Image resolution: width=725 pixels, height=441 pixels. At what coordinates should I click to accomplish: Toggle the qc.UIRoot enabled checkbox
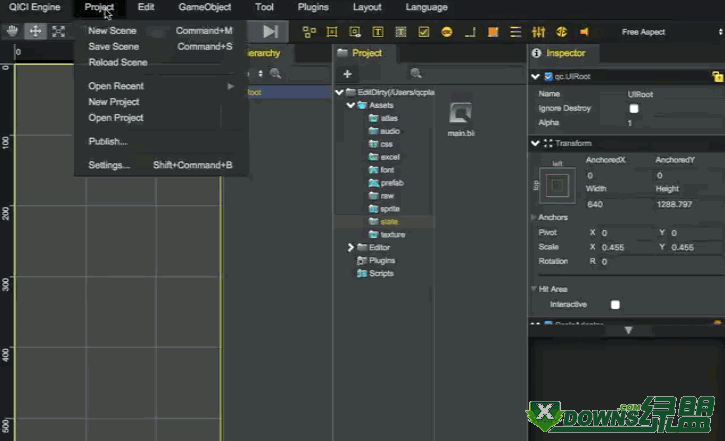[548, 76]
